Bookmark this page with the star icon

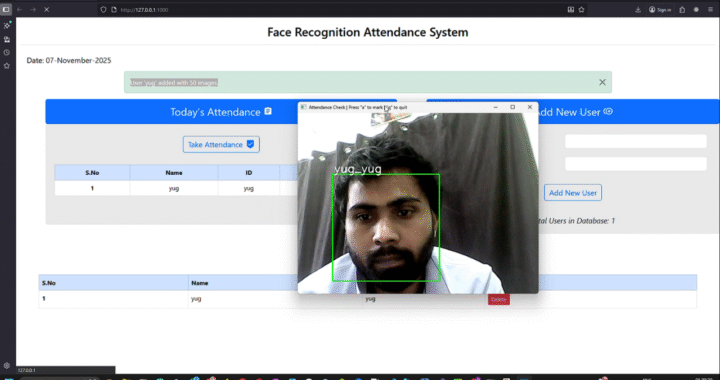coord(581,10)
